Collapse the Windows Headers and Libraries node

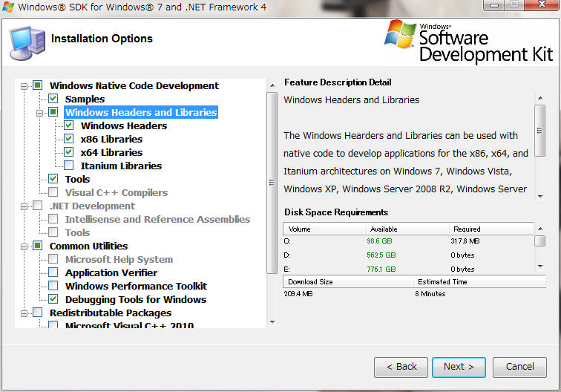pyautogui.click(x=40, y=113)
